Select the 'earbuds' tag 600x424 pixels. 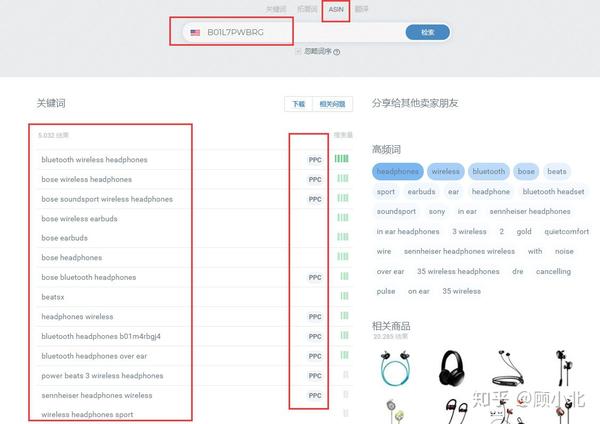coord(421,191)
